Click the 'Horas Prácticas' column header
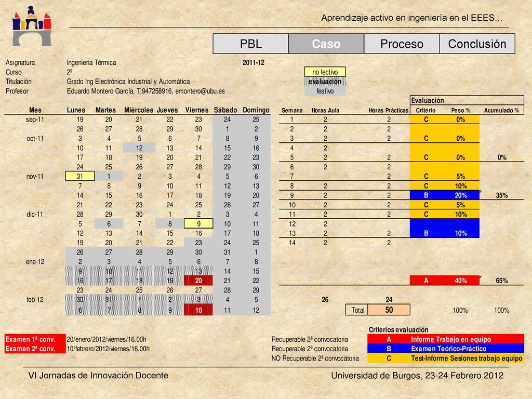 tap(389, 110)
